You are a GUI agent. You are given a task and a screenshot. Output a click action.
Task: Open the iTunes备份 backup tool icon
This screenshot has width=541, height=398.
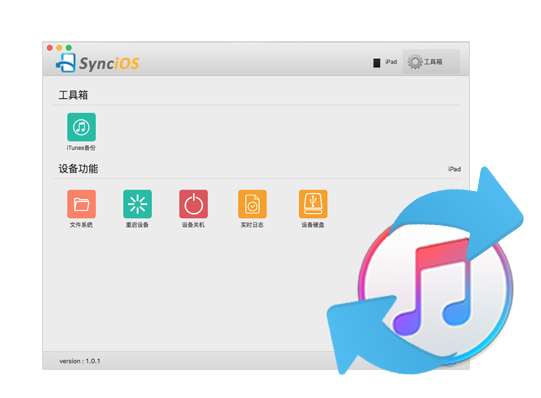pyautogui.click(x=81, y=127)
